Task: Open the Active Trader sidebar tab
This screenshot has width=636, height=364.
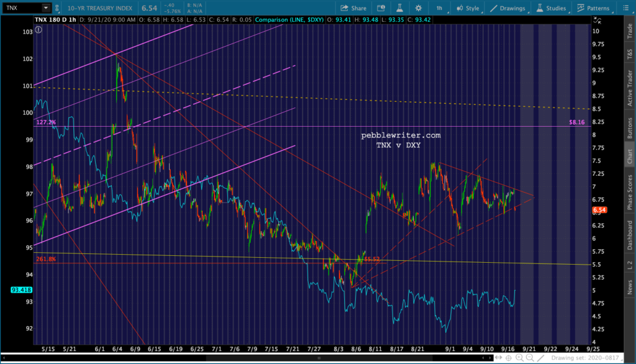Action: (629, 88)
